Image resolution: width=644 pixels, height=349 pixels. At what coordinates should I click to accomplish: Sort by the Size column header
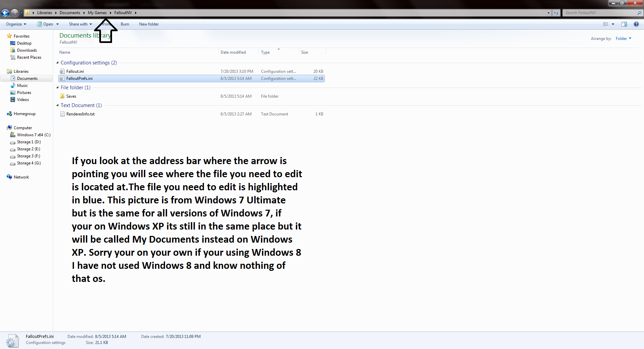pyautogui.click(x=312, y=52)
